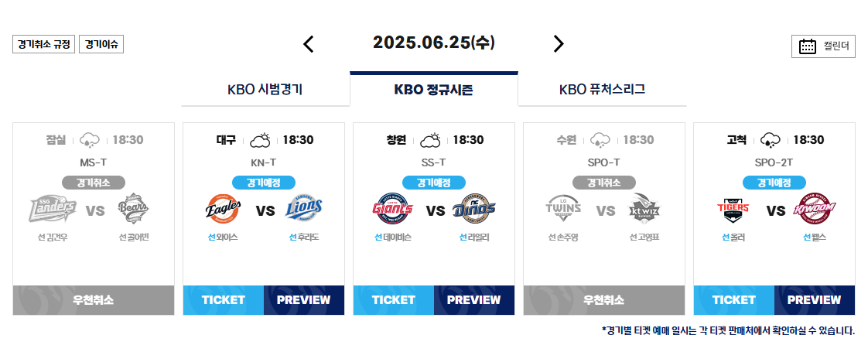Screen dimensions: 868x352
Task: Click the NC Dinos team logo
Action: (474, 209)
